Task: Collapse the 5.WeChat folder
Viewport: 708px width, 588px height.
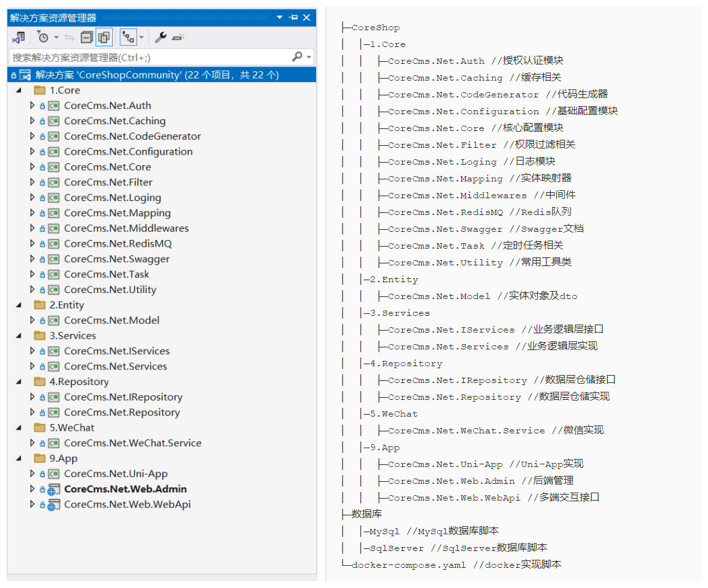Action: pos(19,428)
